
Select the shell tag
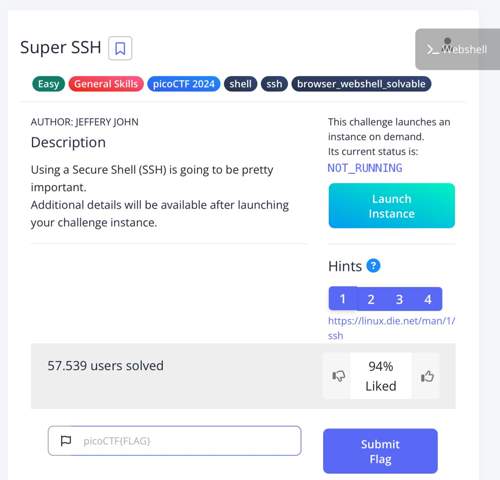[x=240, y=84]
